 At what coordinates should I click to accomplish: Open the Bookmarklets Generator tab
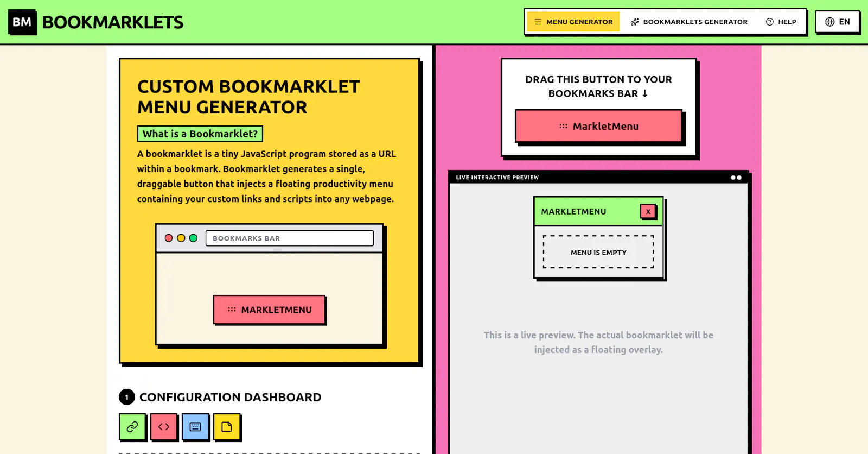click(x=689, y=22)
